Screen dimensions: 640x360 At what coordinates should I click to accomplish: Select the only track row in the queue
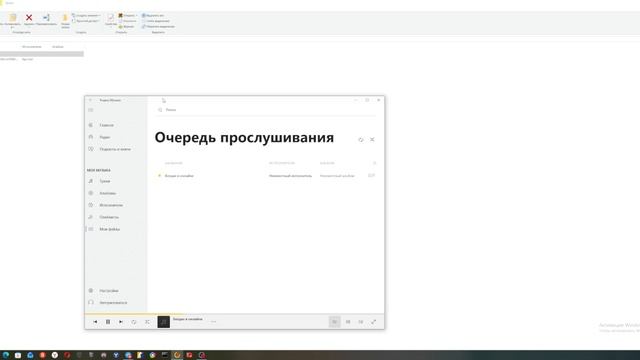point(265,176)
